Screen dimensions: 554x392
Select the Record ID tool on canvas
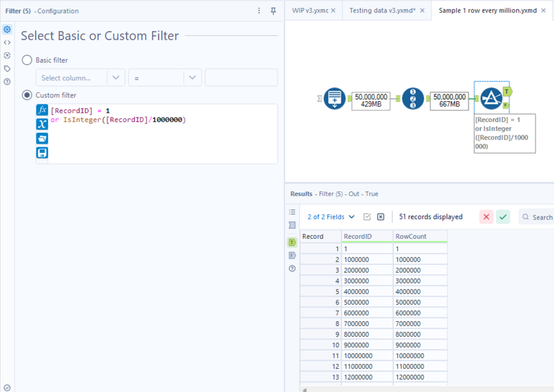click(x=413, y=99)
